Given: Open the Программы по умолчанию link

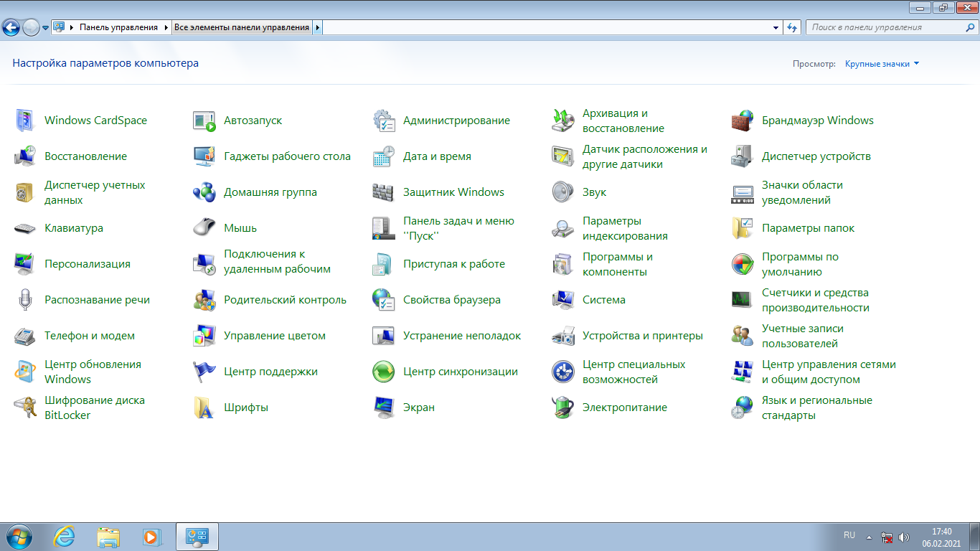Looking at the screenshot, I should tap(800, 264).
